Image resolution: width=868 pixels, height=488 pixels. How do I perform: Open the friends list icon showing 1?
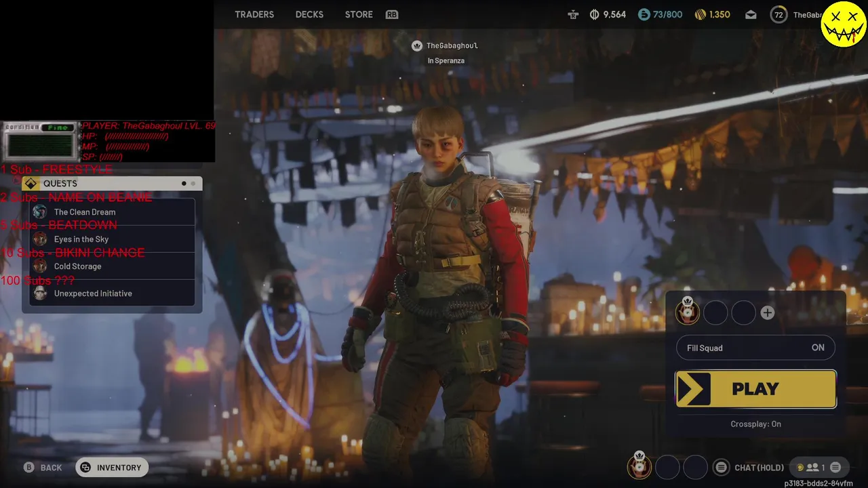(x=814, y=468)
